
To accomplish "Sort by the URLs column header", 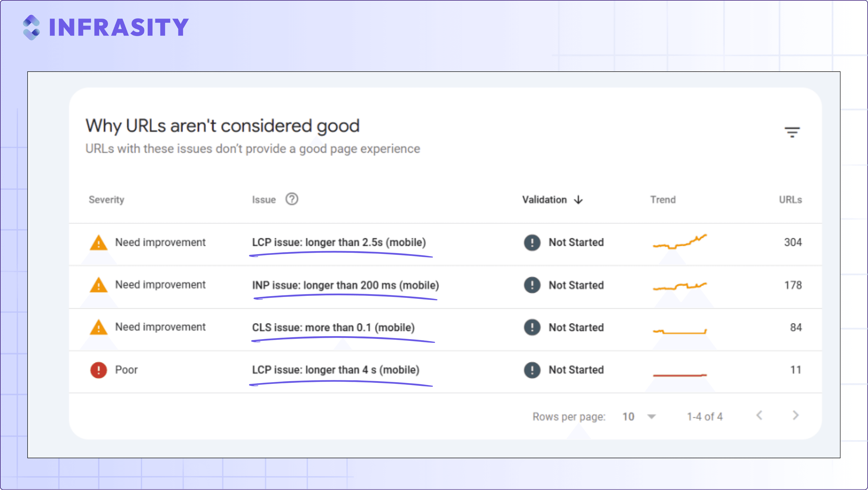I will tap(790, 200).
